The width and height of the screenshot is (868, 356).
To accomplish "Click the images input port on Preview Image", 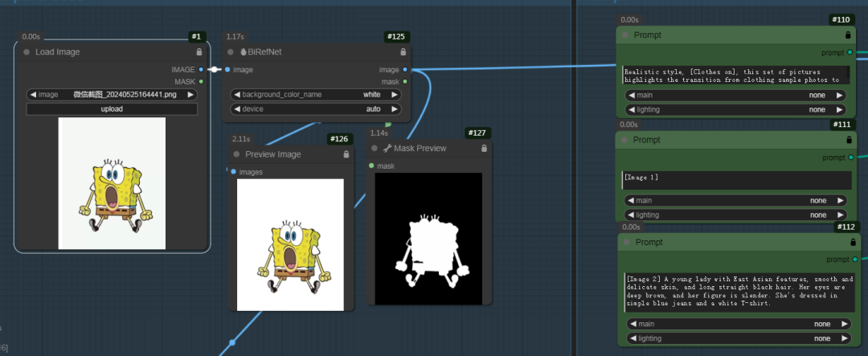I will point(234,172).
